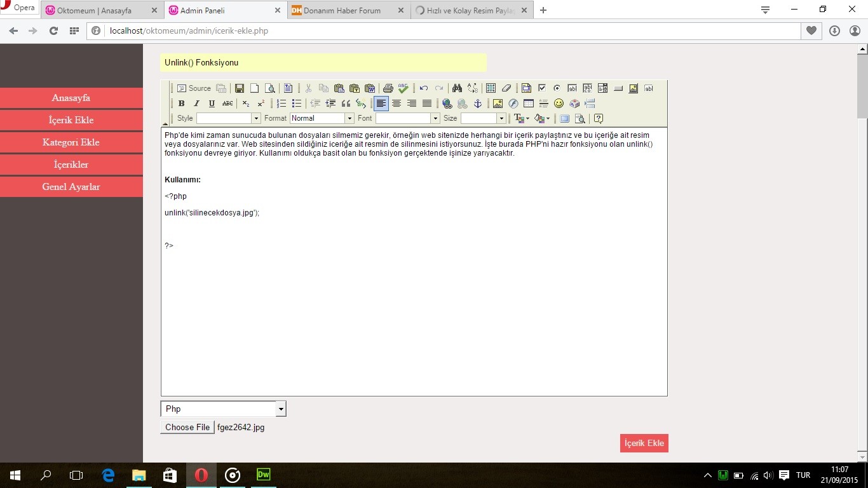Click the title field Unlink() Fonksiyonu
Viewport: 868px width, 488px height.
(x=323, y=62)
